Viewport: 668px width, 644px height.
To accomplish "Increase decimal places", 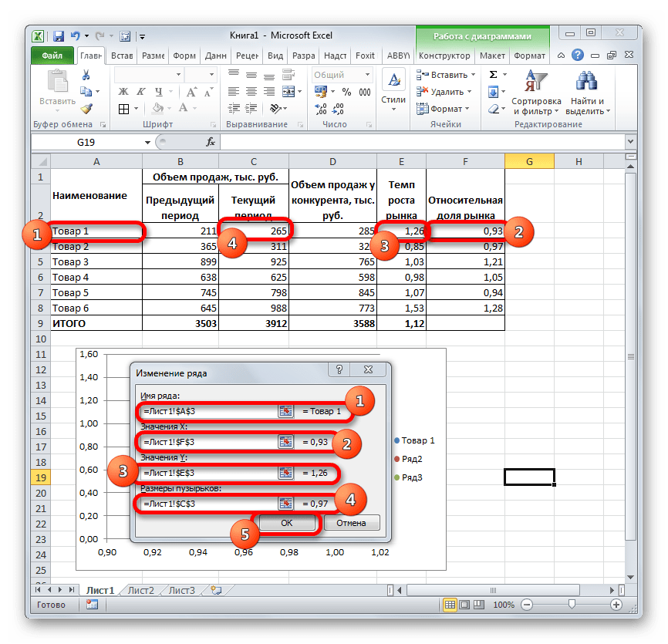I will click(320, 110).
